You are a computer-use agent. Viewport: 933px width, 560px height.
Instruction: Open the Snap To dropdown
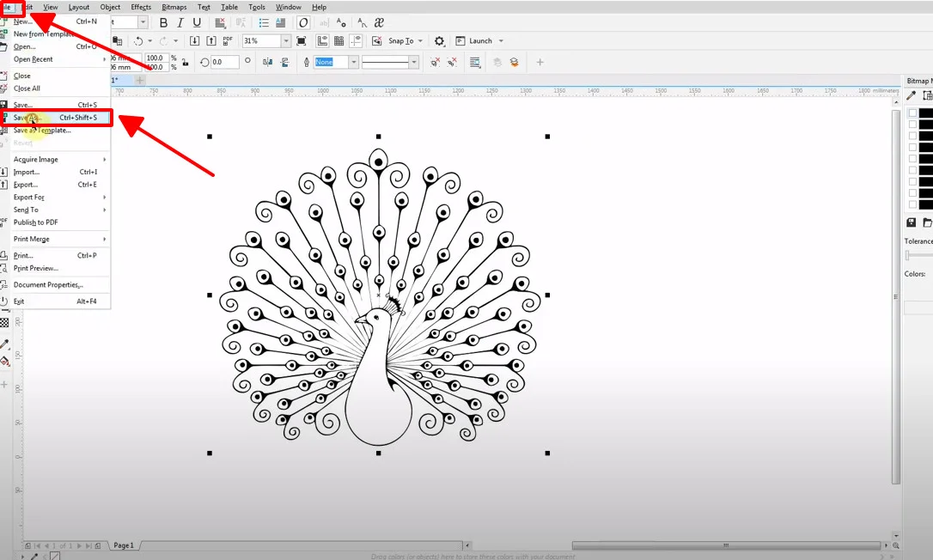click(420, 41)
